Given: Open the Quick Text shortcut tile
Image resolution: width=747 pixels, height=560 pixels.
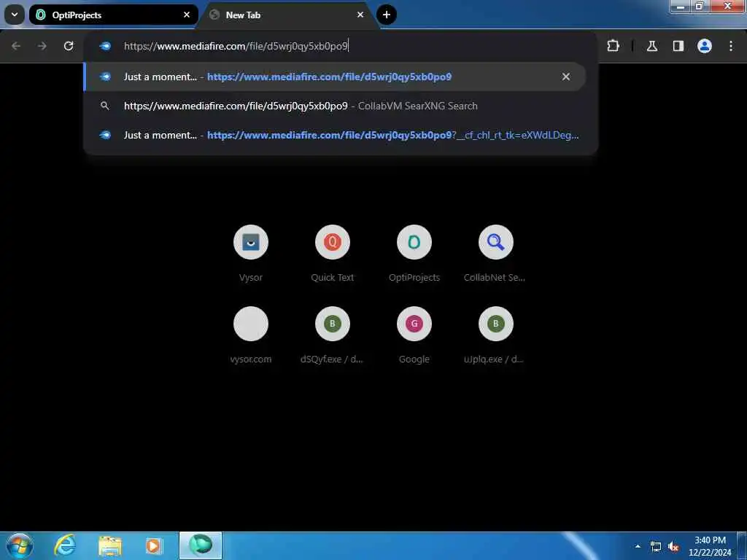Looking at the screenshot, I should [333, 254].
